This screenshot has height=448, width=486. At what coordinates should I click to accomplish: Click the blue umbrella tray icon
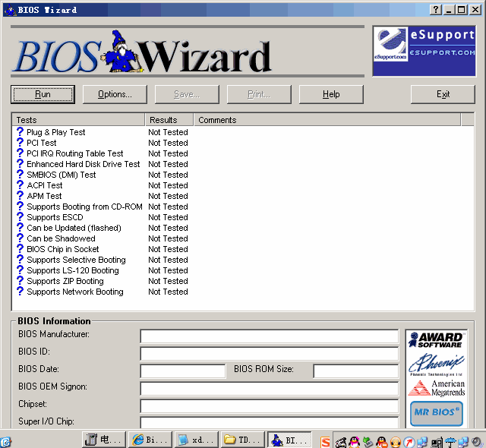tap(450, 442)
